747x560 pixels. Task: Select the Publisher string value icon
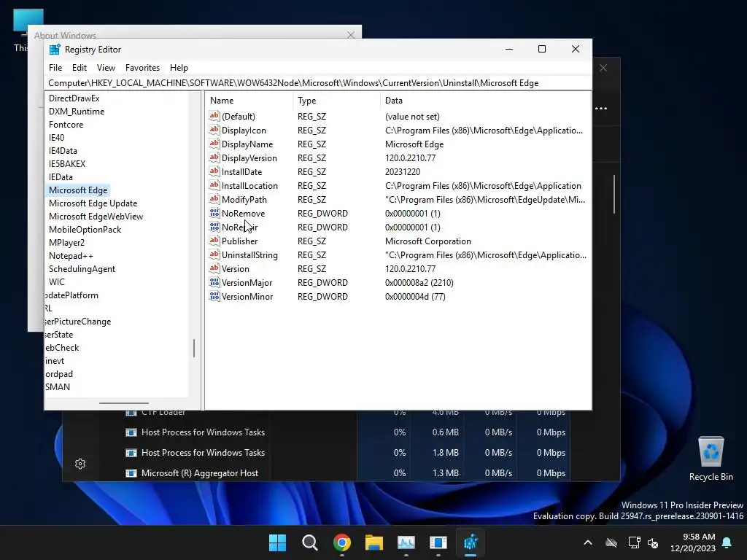click(x=214, y=241)
